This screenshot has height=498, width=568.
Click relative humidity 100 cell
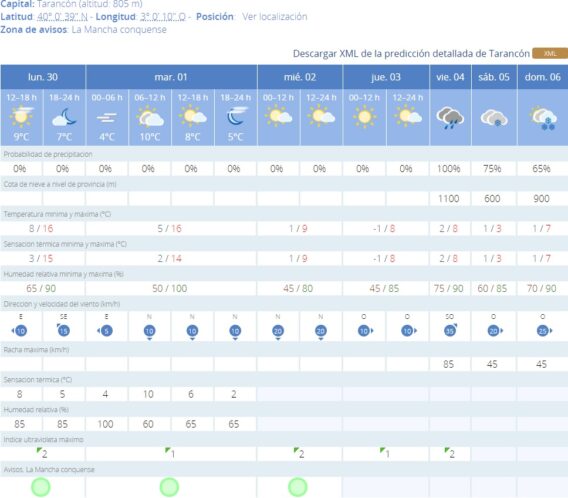point(105,424)
